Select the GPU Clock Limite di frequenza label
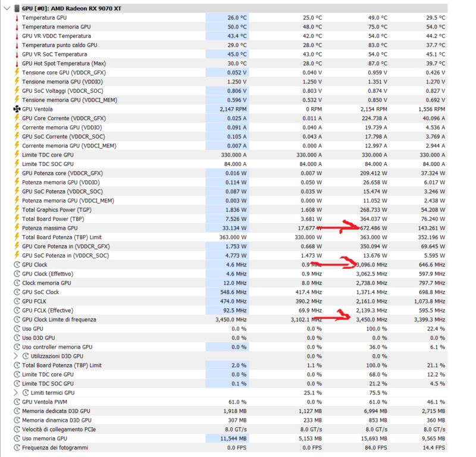Viewport: 476px width, 457px height. pos(59,320)
